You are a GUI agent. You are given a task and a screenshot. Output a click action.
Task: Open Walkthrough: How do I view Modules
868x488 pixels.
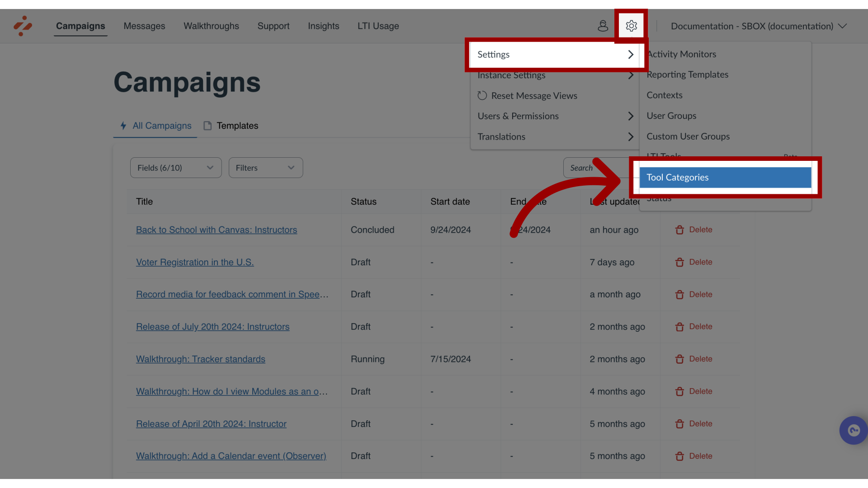[x=232, y=392]
